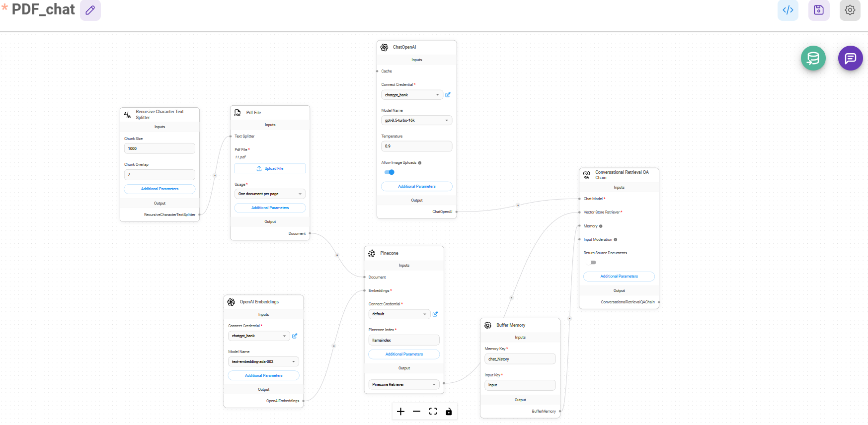Open Additional Parameters in Pdf File node
Screen dimensions: 868x425
(x=270, y=208)
